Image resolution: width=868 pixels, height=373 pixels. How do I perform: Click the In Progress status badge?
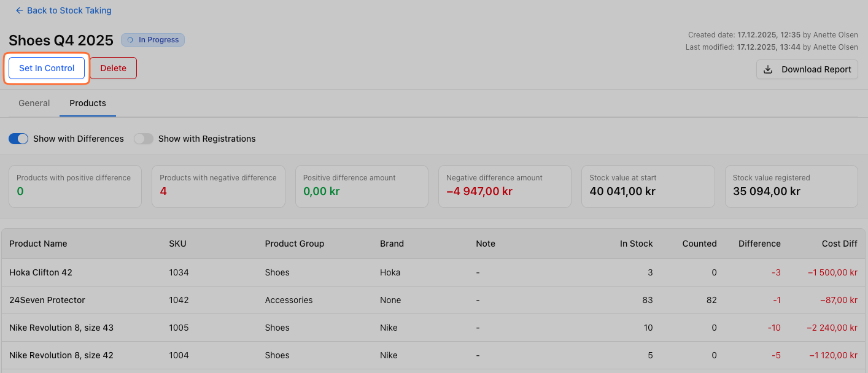point(153,40)
